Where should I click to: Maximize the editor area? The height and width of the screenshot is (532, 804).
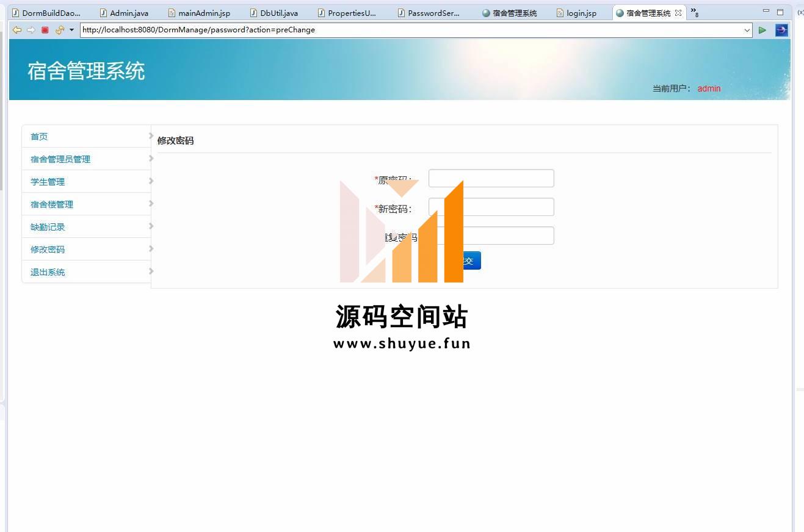780,12
